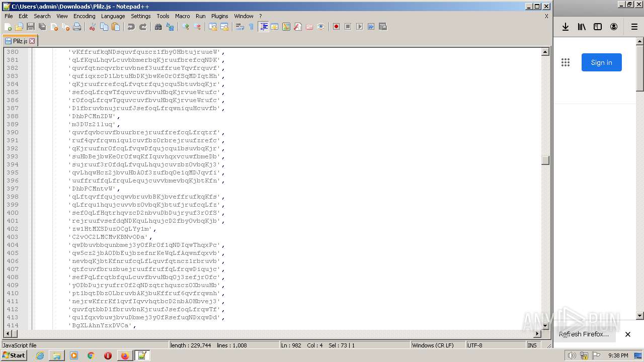Open the Windows Start menu

[14, 355]
